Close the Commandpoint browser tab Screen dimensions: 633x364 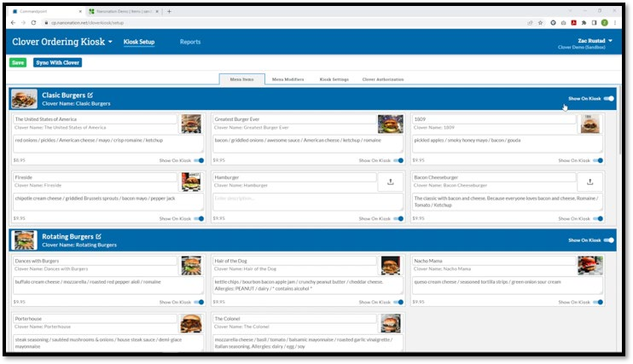point(80,11)
